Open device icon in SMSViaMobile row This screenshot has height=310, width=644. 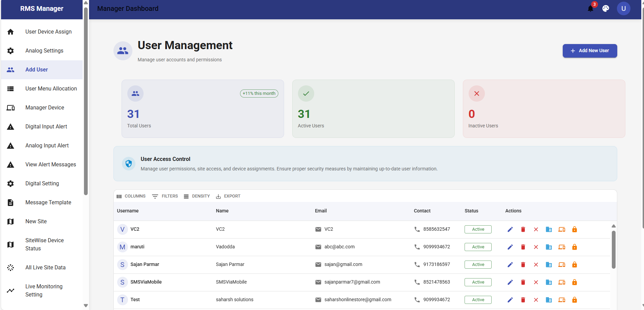[561, 282]
